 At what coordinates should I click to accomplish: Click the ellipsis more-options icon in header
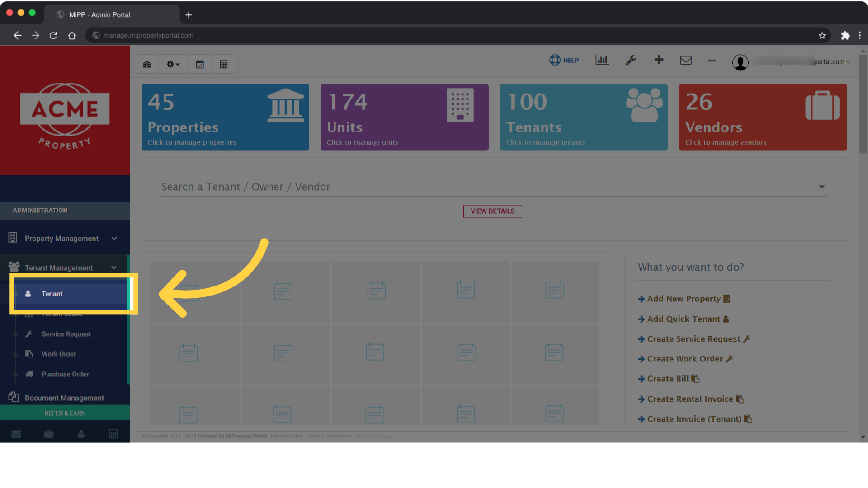712,61
